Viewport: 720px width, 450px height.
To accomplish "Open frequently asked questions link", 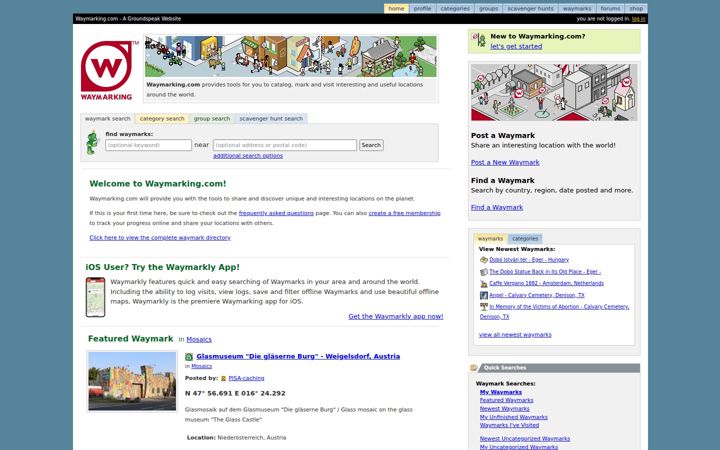I will pyautogui.click(x=276, y=213).
